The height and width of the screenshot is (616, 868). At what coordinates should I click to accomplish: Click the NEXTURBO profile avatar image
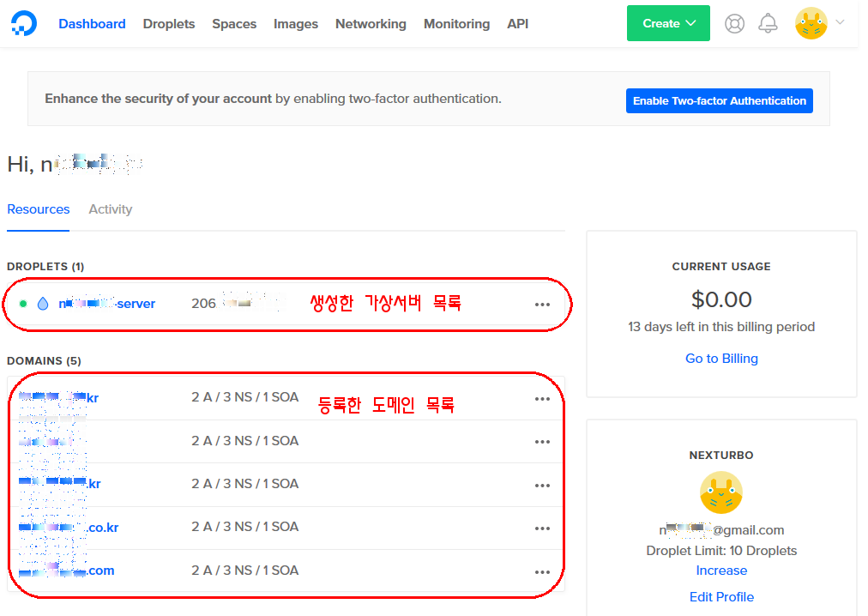pyautogui.click(x=720, y=492)
